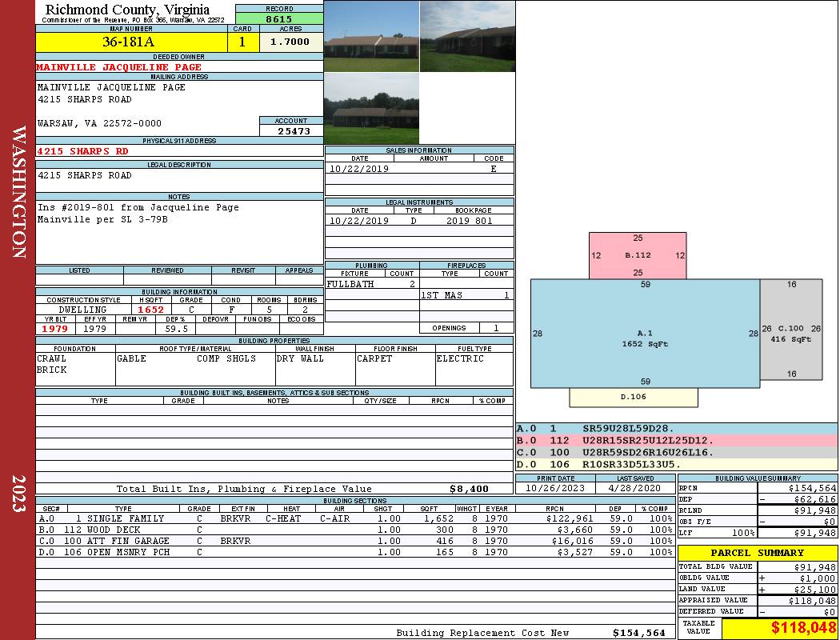The height and width of the screenshot is (640, 840).
Task: Select acres value 1.7000
Action: (290, 42)
